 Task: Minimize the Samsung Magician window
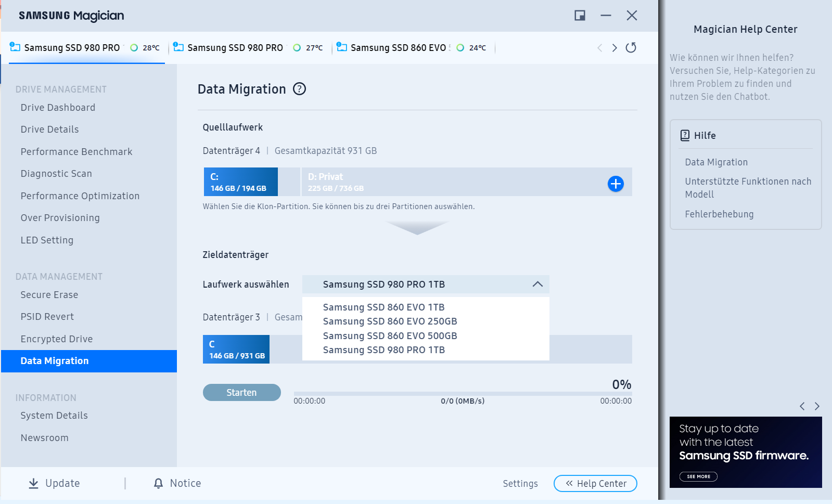(x=606, y=16)
